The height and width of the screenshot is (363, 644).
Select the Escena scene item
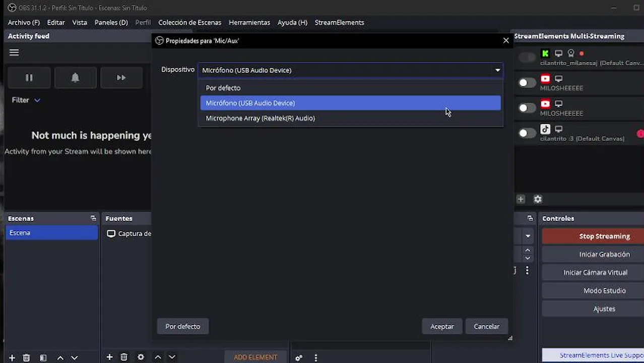pos(52,233)
